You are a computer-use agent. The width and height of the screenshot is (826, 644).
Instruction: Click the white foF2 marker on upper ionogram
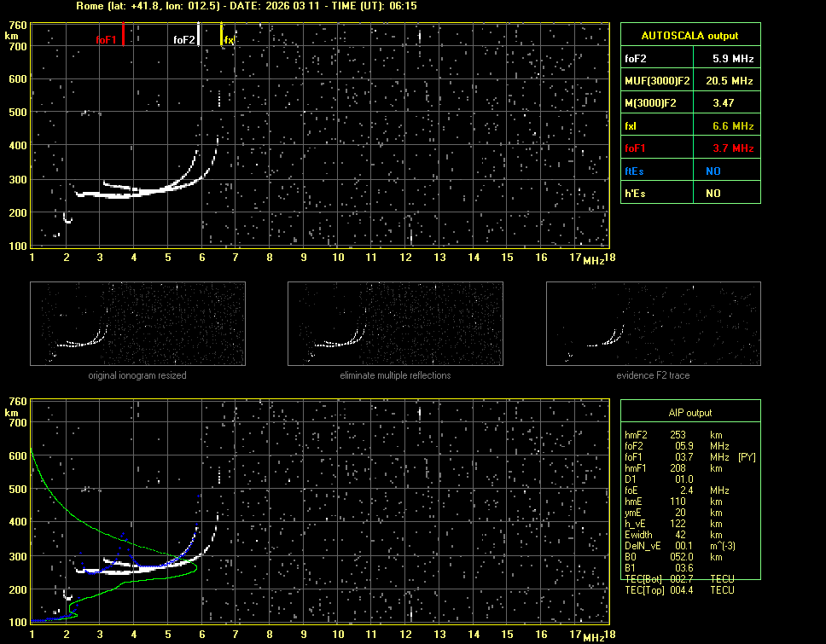click(199, 35)
